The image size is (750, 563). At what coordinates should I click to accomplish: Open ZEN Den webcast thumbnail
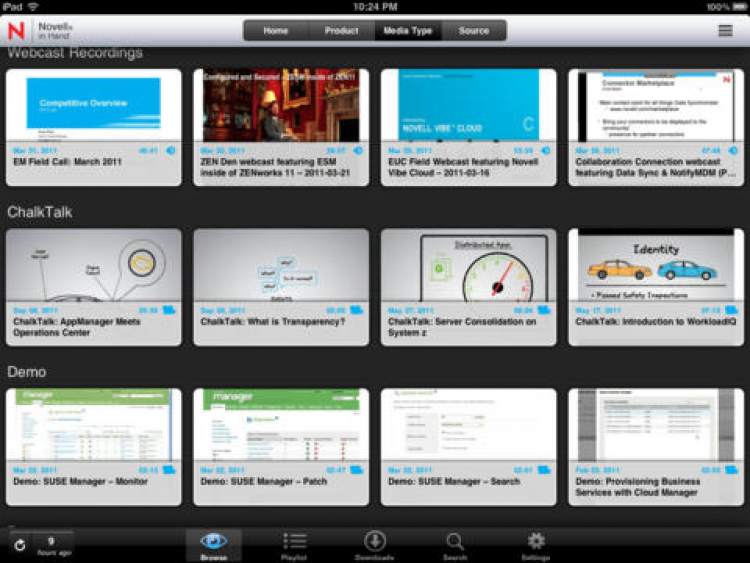pyautogui.click(x=281, y=105)
